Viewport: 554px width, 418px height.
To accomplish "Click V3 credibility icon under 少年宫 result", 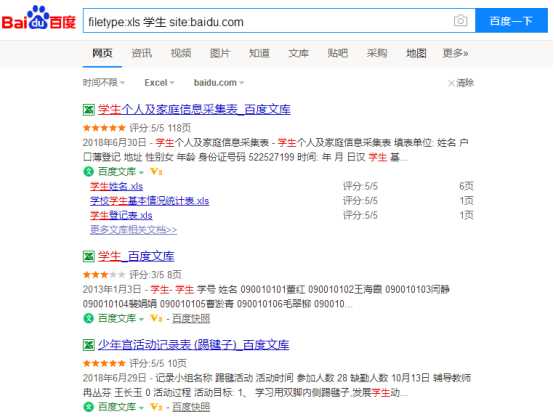I will (156, 407).
